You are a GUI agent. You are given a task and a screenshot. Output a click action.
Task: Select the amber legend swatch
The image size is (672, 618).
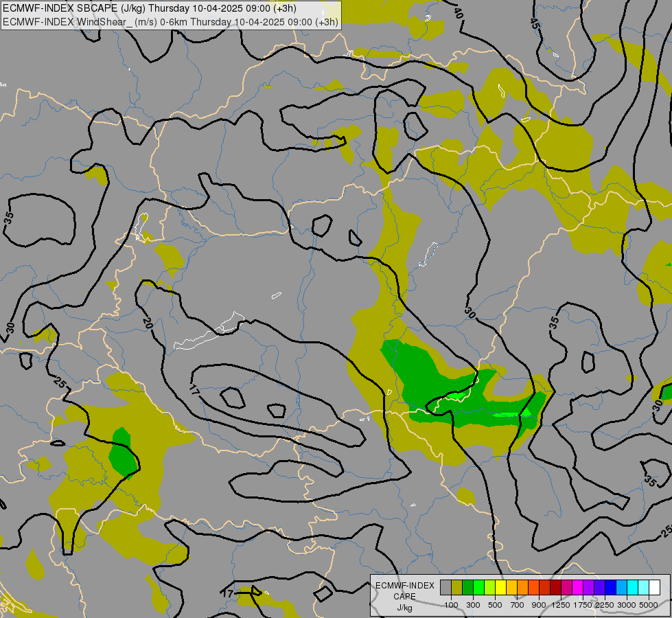pos(511,587)
